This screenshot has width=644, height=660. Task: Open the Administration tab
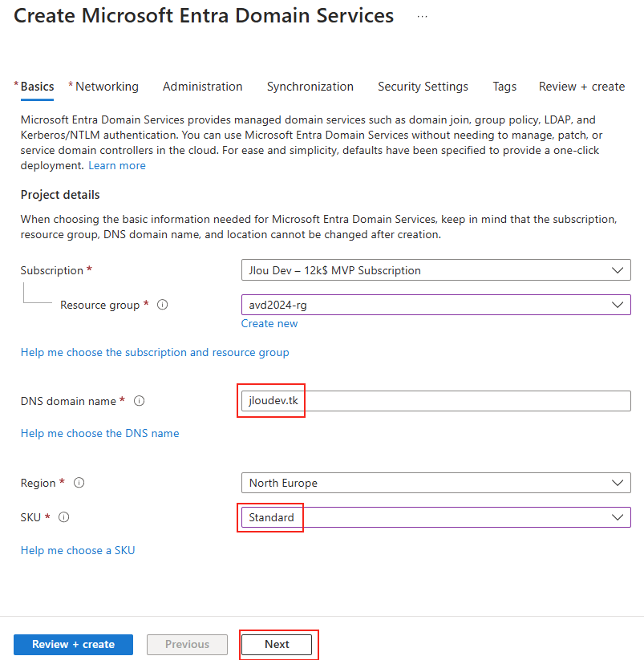pyautogui.click(x=202, y=87)
